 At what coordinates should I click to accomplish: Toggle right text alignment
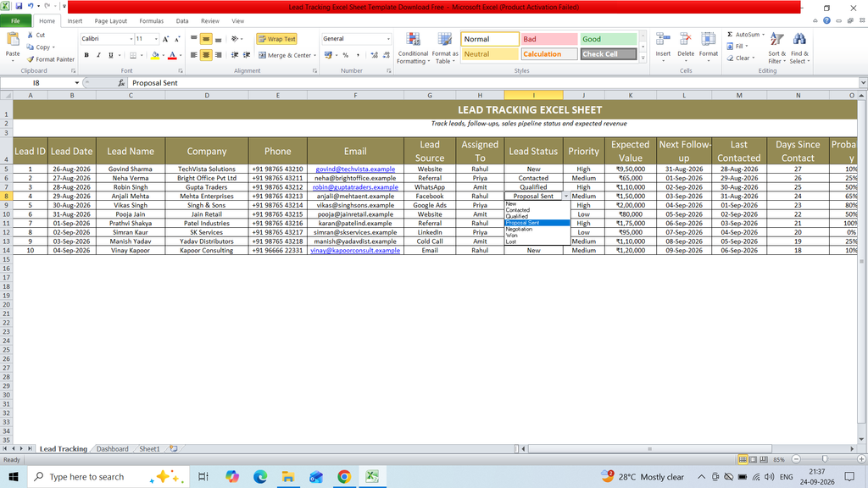218,55
